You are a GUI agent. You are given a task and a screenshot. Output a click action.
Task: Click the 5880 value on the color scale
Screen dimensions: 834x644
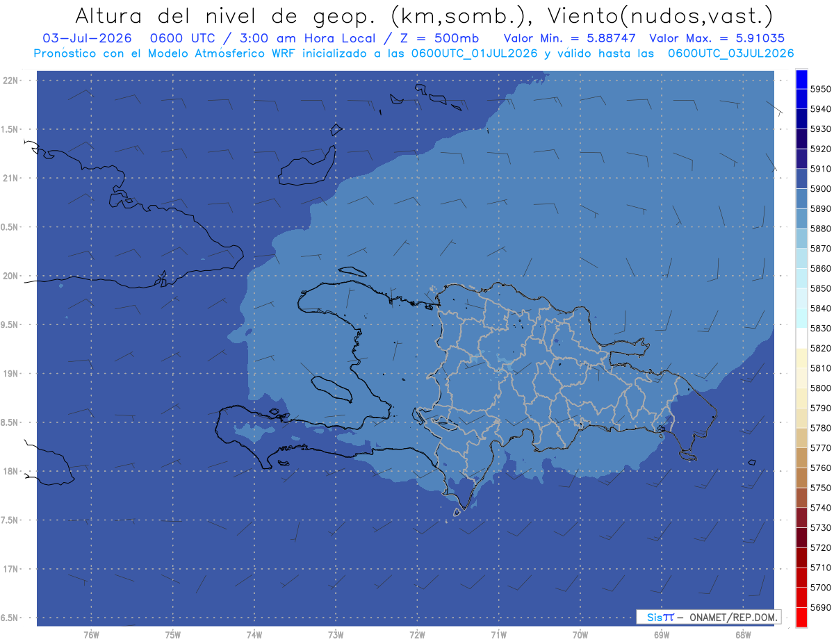pyautogui.click(x=820, y=229)
